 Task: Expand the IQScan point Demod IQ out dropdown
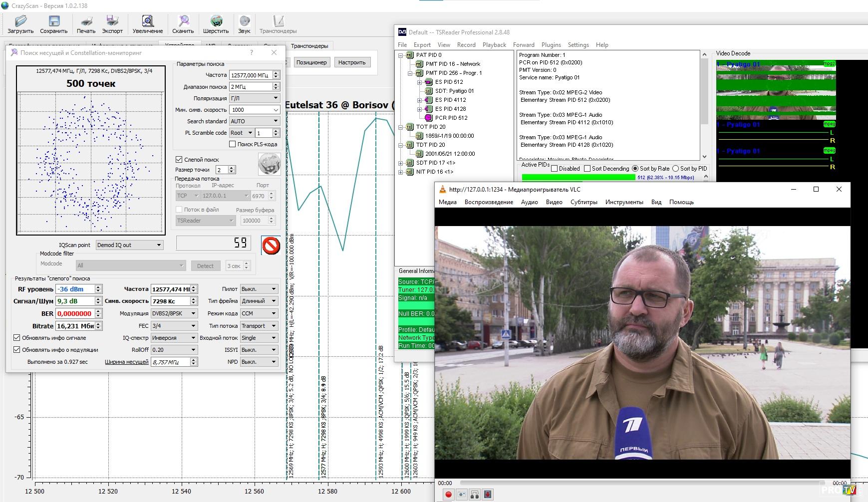(129, 245)
